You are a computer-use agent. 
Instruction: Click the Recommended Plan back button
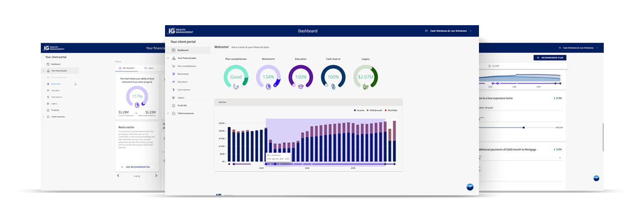pyautogui.click(x=549, y=58)
